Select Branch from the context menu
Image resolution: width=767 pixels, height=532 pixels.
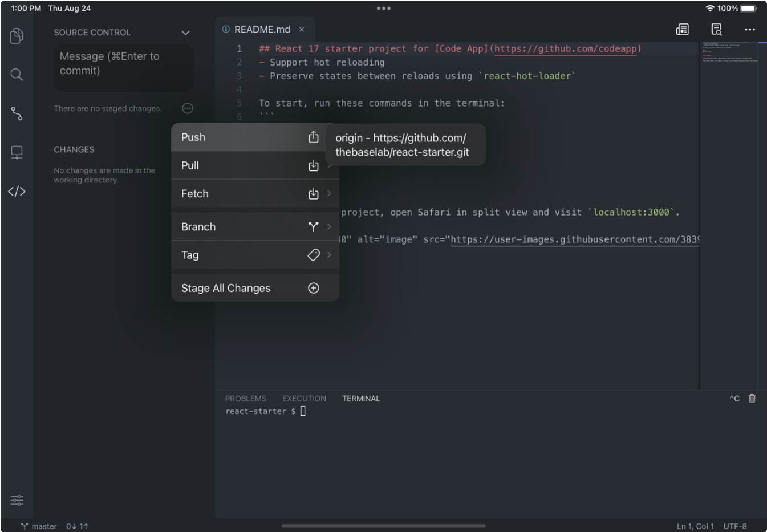tap(255, 227)
